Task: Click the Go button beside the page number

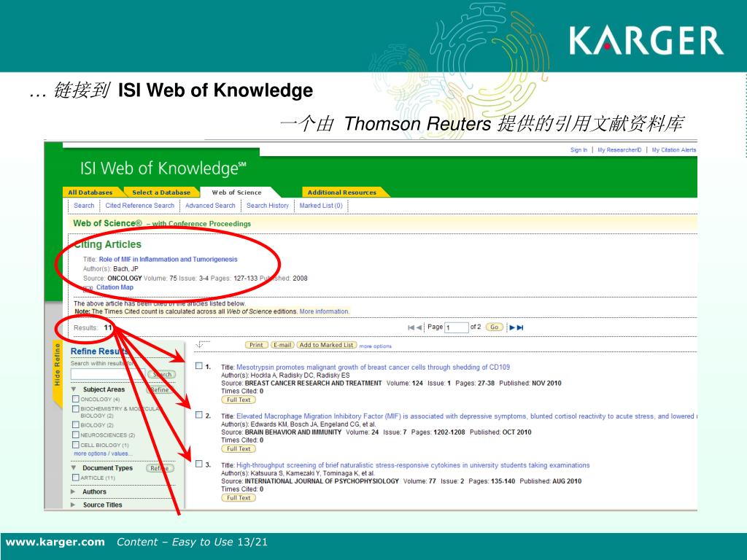Action: pos(495,327)
